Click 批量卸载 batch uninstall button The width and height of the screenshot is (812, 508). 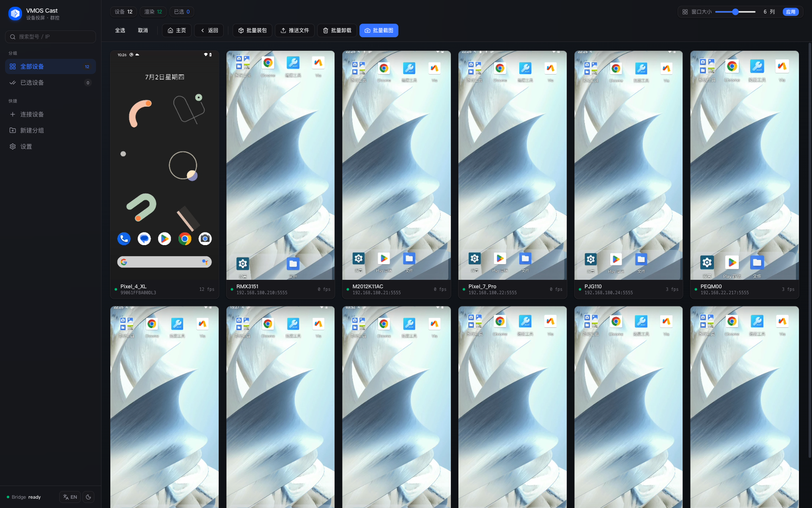point(337,30)
